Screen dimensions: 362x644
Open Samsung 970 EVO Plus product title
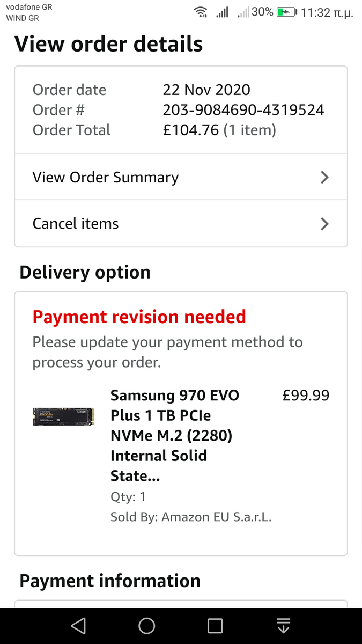click(175, 435)
